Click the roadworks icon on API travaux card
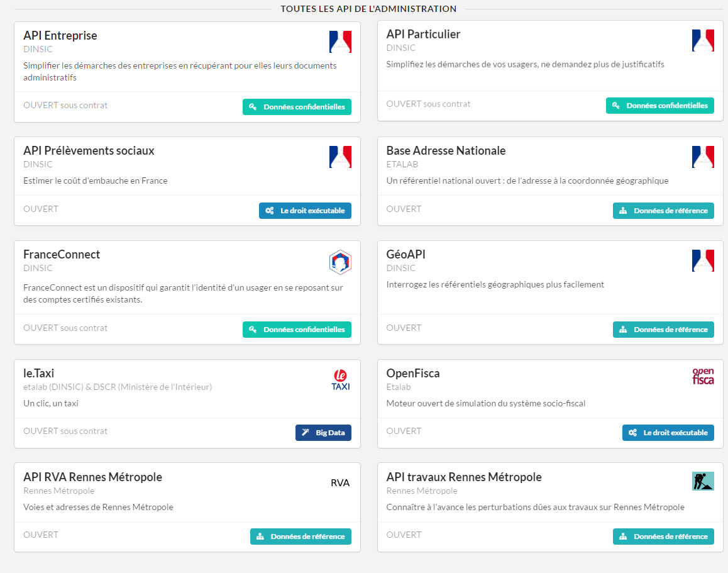The width and height of the screenshot is (728, 573). tap(703, 481)
